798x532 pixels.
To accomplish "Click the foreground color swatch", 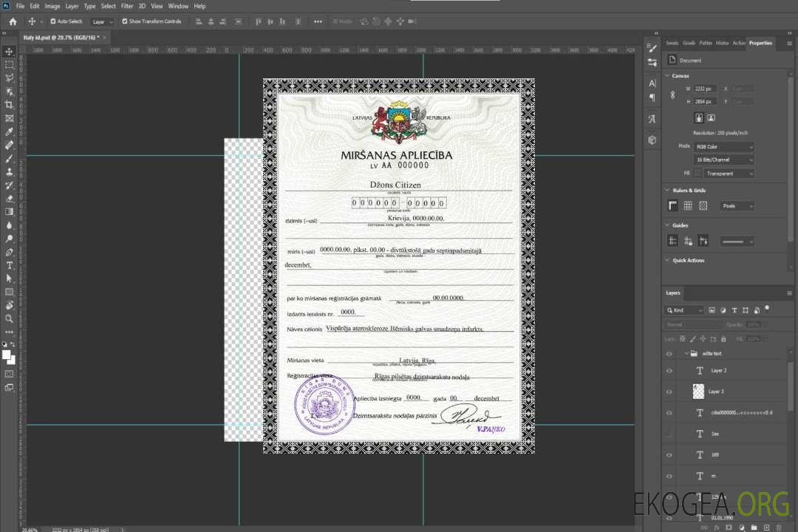I will pyautogui.click(x=7, y=355).
